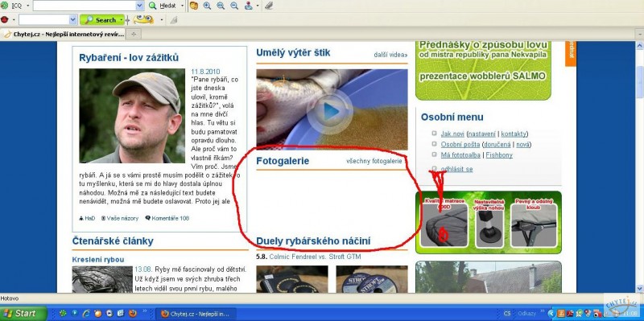This screenshot has height=321, width=644.
Task: Click the zoom in magnifier icon
Action: [207, 6]
